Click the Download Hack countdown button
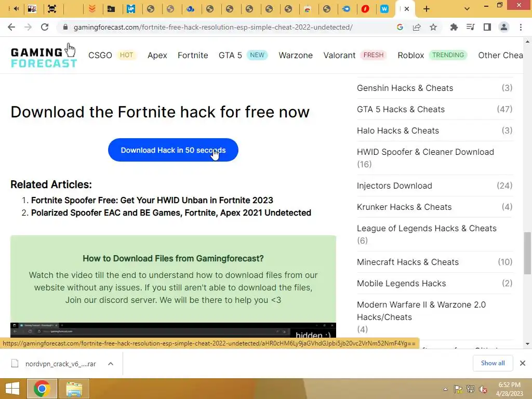This screenshot has height=399, width=532. [173, 150]
